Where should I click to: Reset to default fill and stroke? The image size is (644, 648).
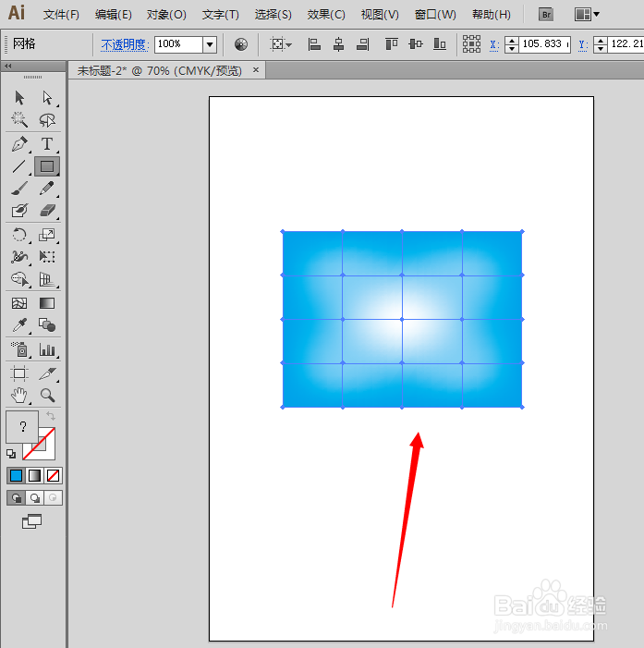tap(11, 454)
